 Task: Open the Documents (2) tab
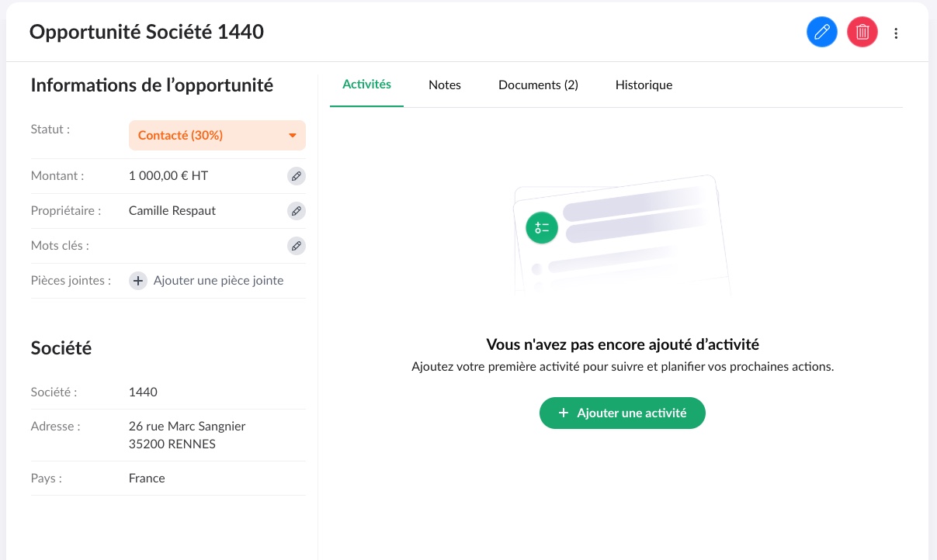tap(538, 85)
